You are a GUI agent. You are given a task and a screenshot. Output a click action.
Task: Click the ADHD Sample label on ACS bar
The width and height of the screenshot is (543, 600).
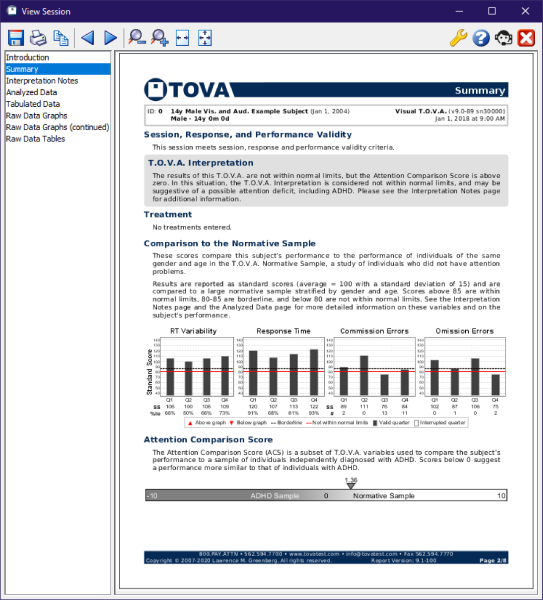coord(275,496)
